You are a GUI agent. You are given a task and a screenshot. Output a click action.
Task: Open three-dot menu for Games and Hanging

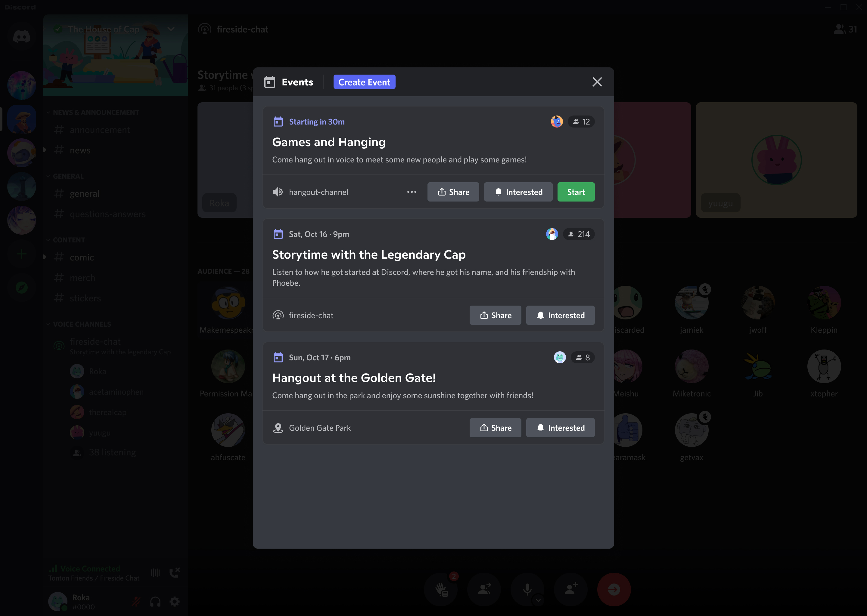tap(412, 192)
